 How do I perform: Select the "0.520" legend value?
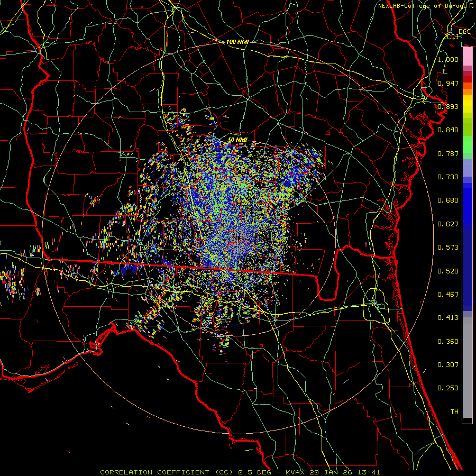(x=448, y=271)
